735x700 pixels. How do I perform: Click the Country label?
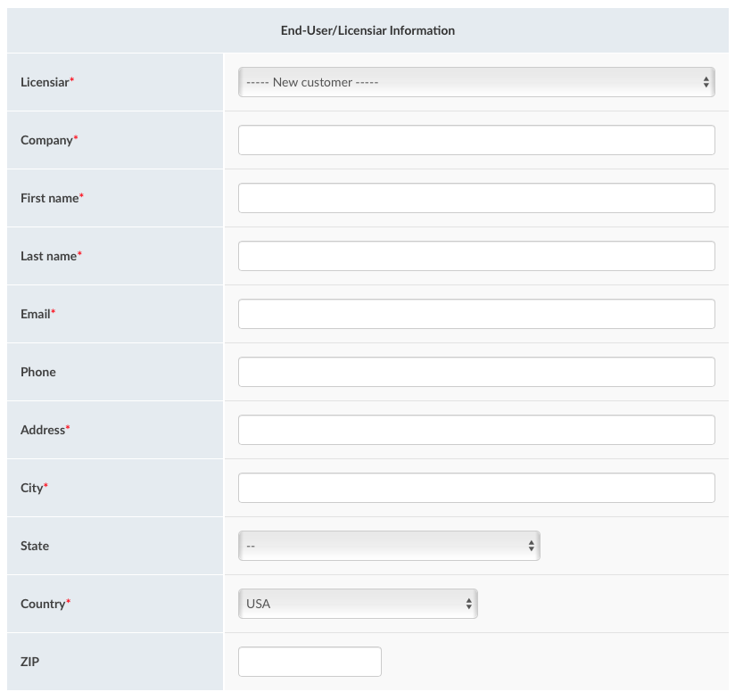point(43,604)
